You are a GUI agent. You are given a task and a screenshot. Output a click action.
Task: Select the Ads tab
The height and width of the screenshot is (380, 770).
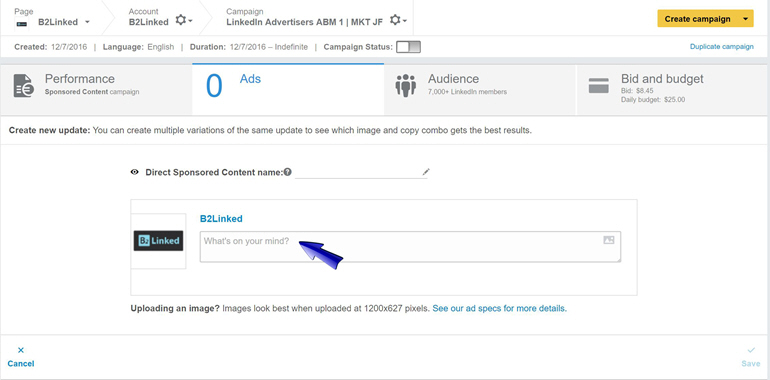pyautogui.click(x=288, y=89)
